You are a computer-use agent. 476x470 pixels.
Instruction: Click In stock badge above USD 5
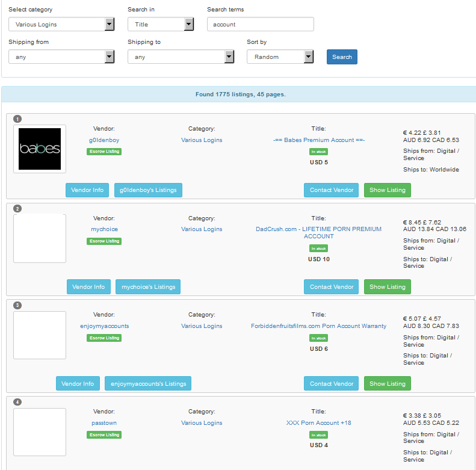tap(319, 152)
